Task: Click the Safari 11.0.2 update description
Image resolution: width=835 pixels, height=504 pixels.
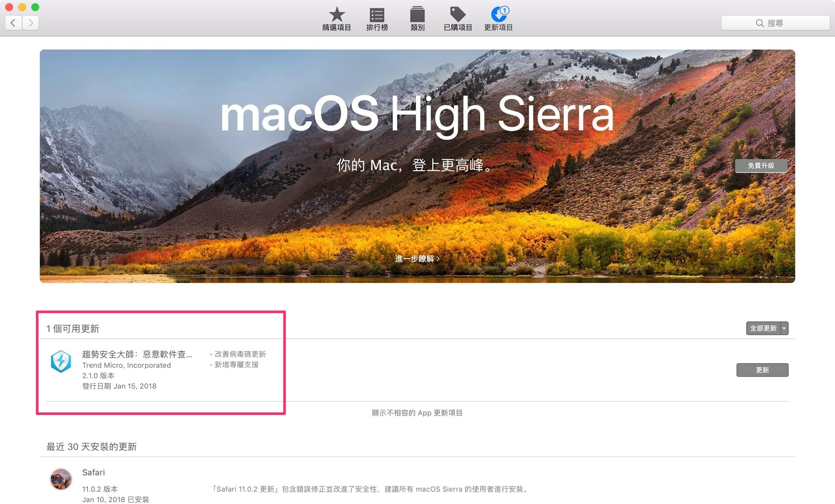Action: (371, 489)
